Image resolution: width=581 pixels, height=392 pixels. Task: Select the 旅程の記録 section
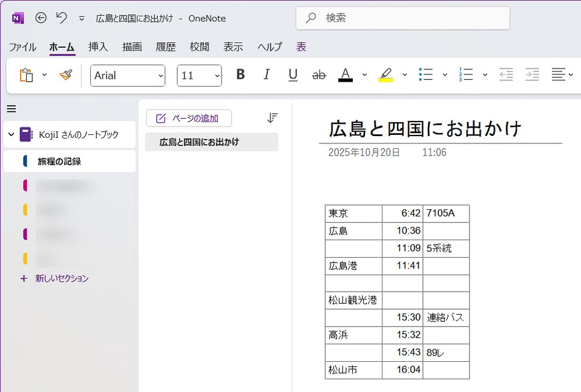point(70,161)
